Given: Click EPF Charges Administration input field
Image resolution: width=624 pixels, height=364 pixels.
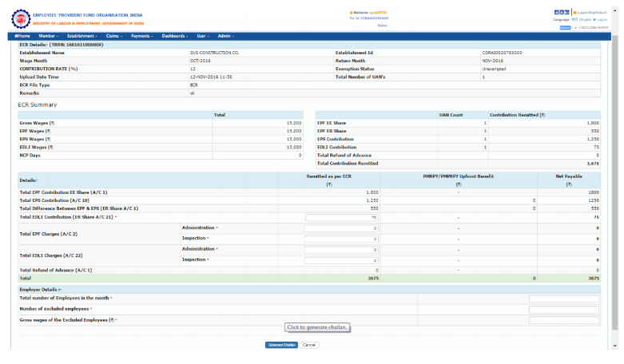Looking at the screenshot, I should (x=342, y=227).
